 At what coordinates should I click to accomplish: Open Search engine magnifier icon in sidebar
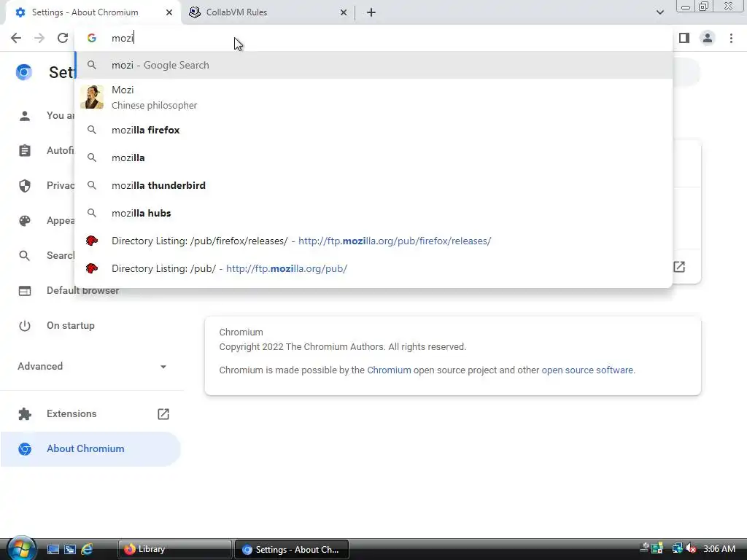point(25,256)
